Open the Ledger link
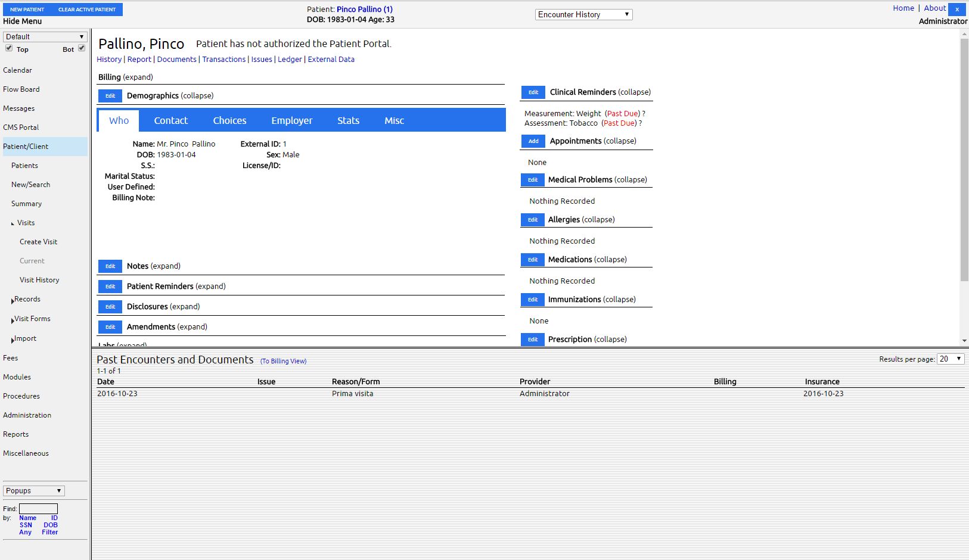 point(290,60)
